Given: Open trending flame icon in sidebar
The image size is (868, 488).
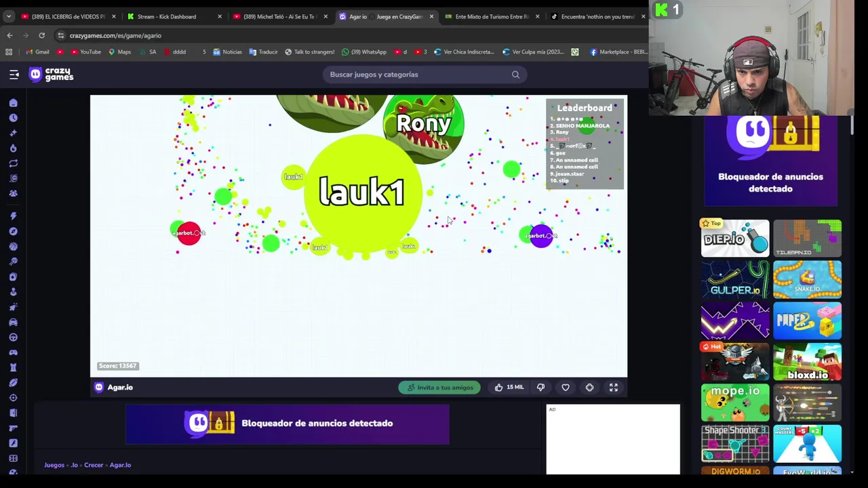Looking at the screenshot, I should (x=13, y=148).
